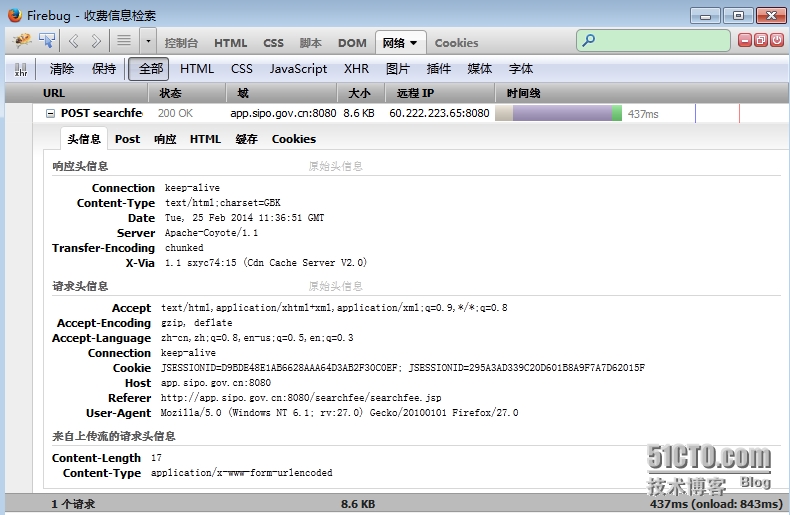Click the 200 OK status cell
790x515 pixels.
tap(175, 113)
